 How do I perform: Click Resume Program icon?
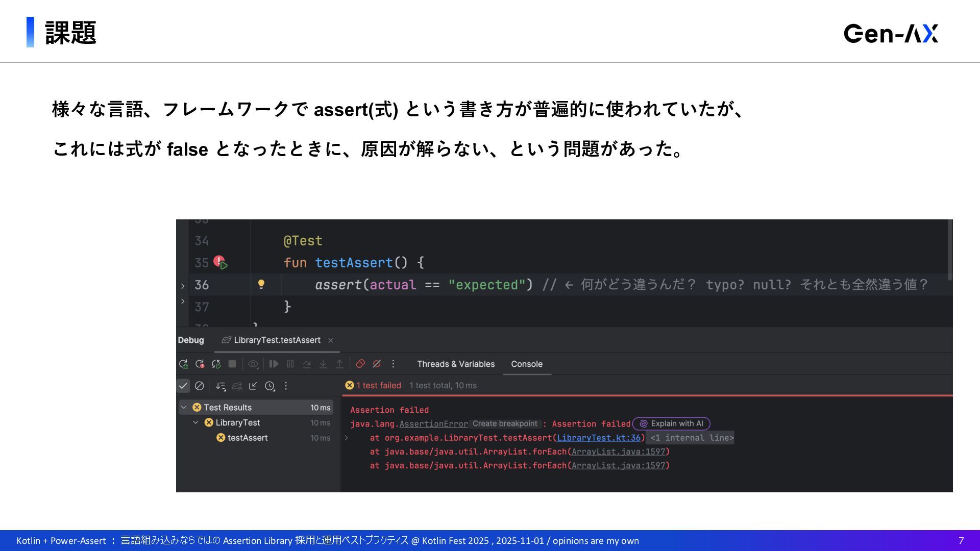pos(274,364)
